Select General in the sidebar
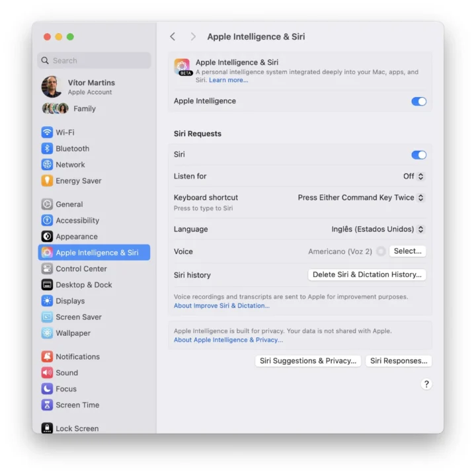Viewport: 476px width, 476px height. [94, 204]
